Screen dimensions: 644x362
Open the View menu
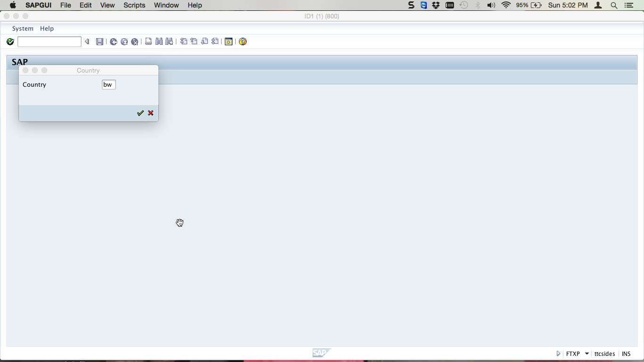(107, 5)
